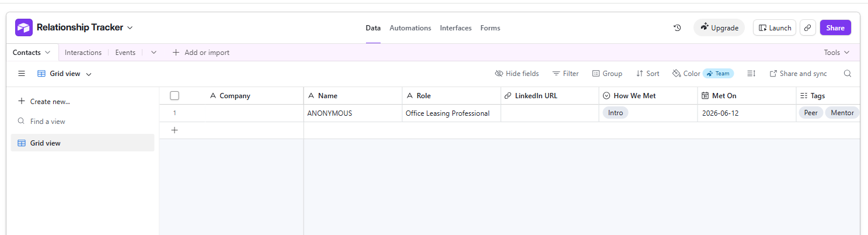Open the Group option
This screenshot has width=868, height=235.
click(607, 74)
